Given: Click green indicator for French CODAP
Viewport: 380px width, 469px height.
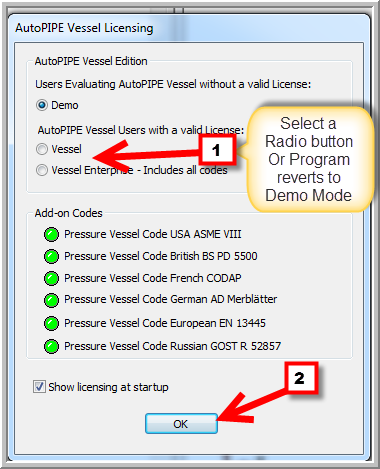Looking at the screenshot, I should [51, 278].
